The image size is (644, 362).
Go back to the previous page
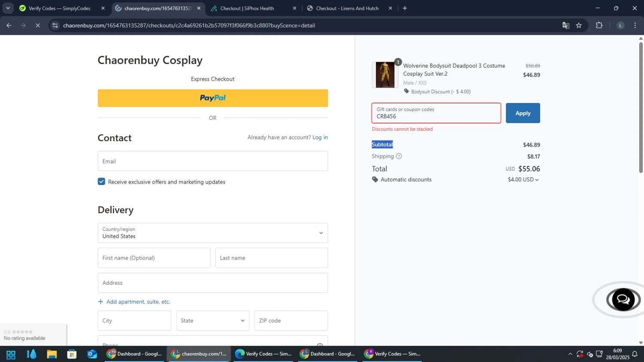(x=9, y=25)
